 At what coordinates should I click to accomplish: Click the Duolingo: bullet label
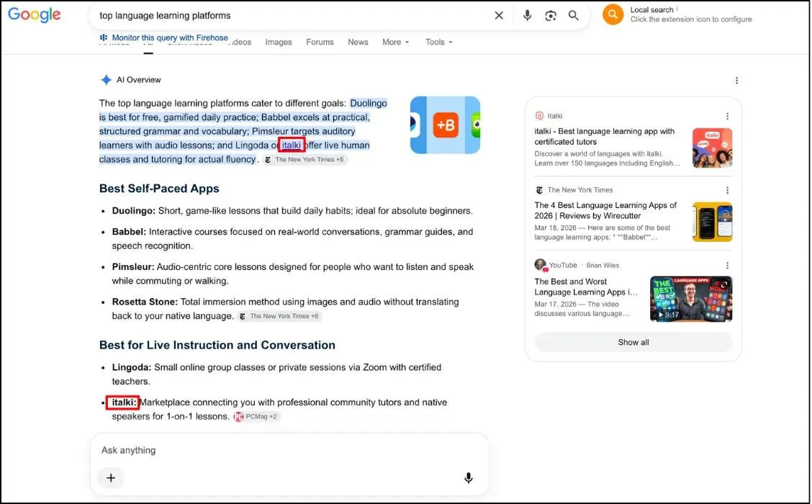(x=134, y=211)
